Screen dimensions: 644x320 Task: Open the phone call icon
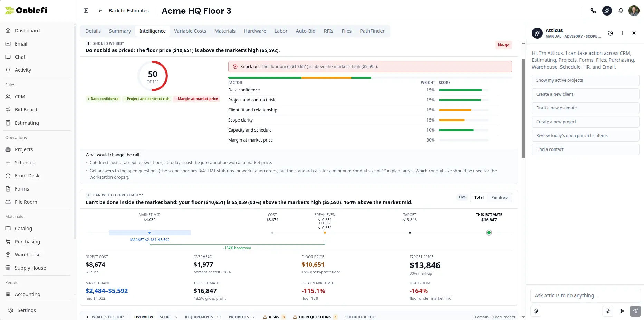(593, 11)
